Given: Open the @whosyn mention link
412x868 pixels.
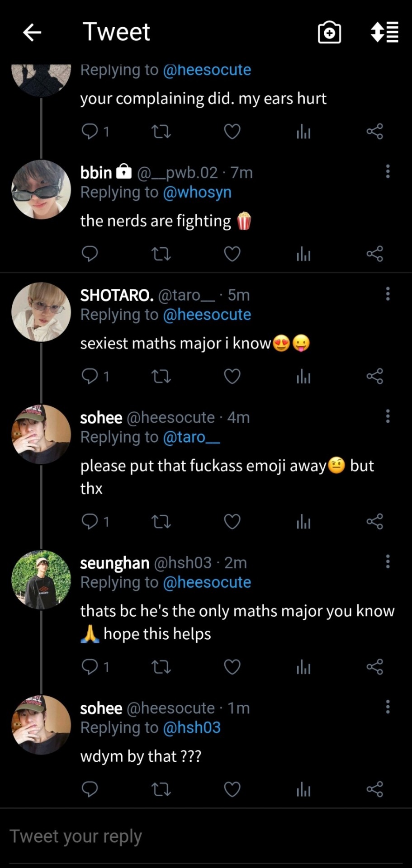Looking at the screenshot, I should pos(197,193).
